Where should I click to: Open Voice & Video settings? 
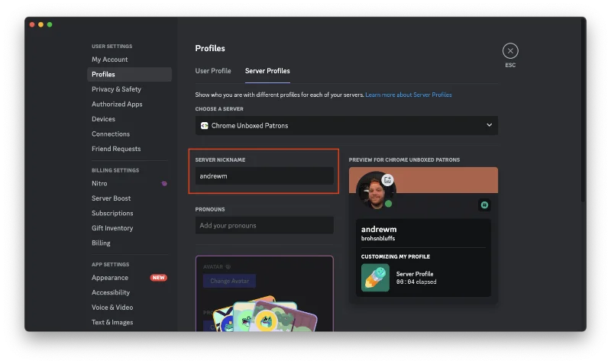coord(129,308)
